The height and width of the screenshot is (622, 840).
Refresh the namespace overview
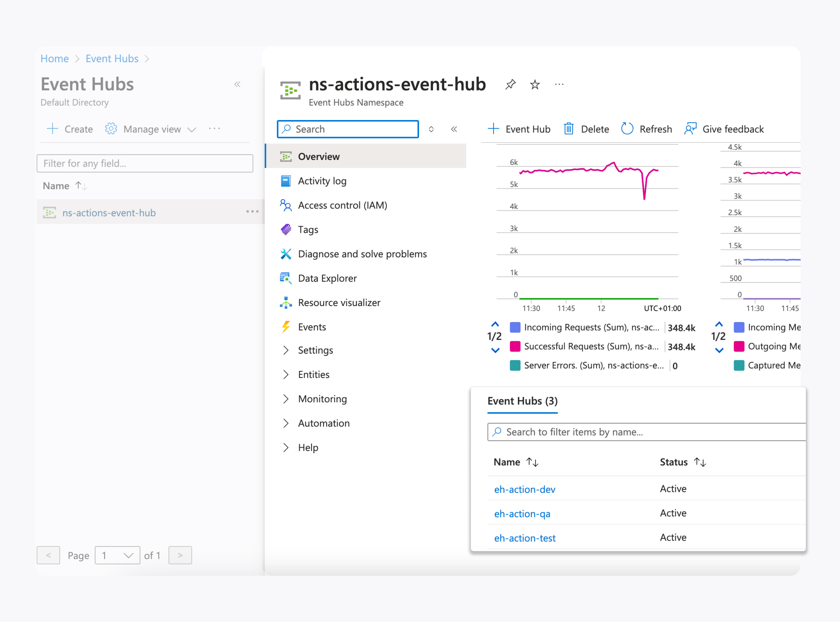pos(646,129)
